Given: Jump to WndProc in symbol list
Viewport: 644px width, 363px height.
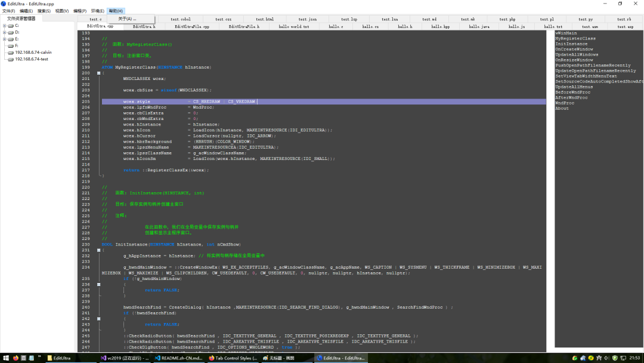Looking at the screenshot, I should pos(565,103).
